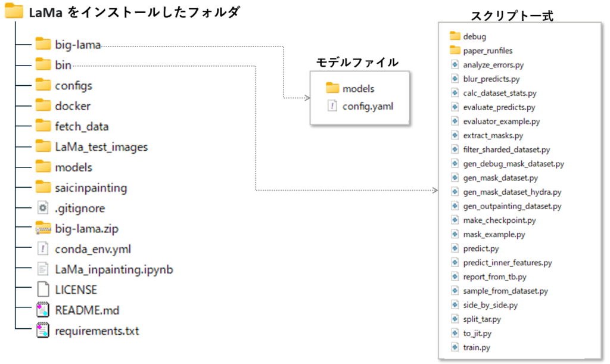Select the train.py Python file icon

[455, 347]
